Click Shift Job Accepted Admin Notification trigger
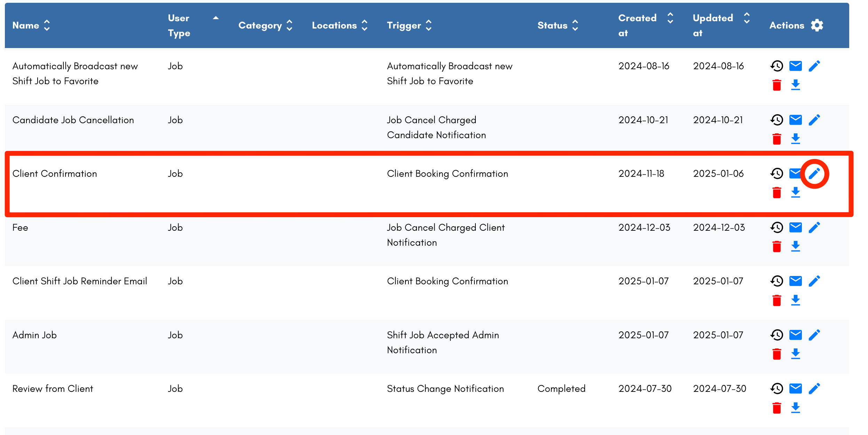This screenshot has height=435, width=868. click(x=443, y=342)
